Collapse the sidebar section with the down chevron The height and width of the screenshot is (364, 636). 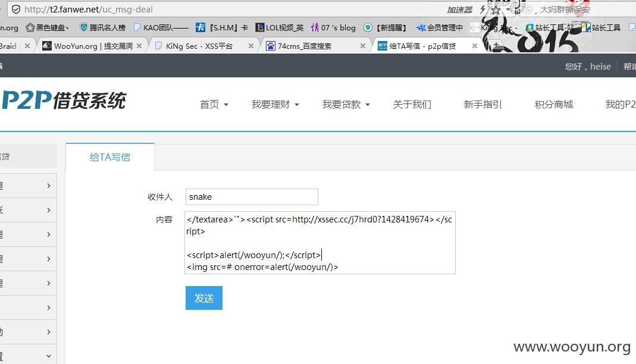[x=49, y=356]
